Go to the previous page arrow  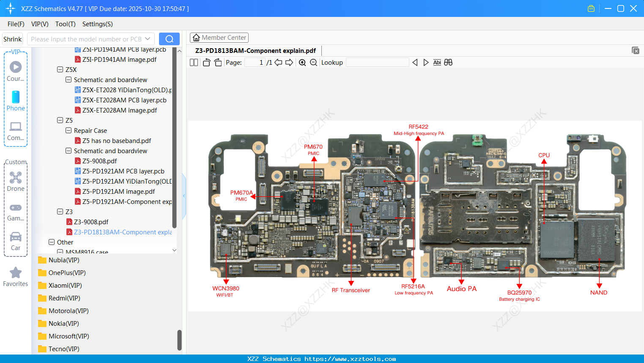278,62
